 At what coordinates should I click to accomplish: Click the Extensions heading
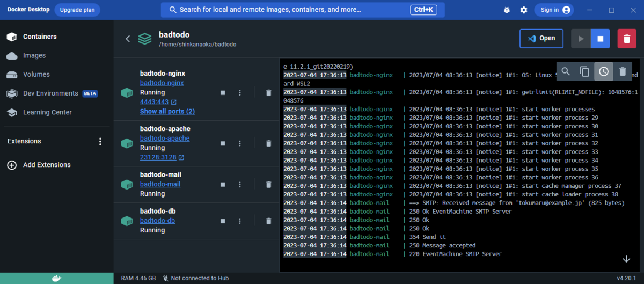[24, 141]
